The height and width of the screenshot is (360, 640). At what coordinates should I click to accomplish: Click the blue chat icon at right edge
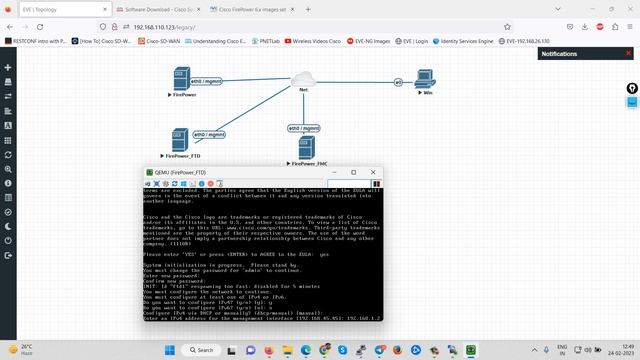point(632,102)
